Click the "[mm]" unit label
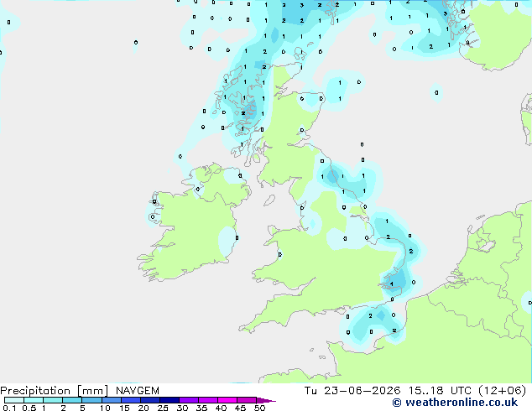This screenshot has width=532, height=411. (92, 391)
